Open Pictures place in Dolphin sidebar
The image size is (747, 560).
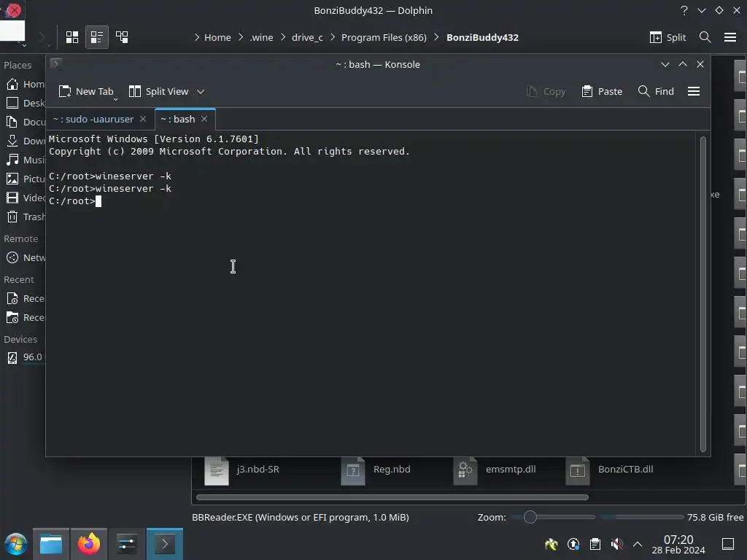click(x=25, y=179)
